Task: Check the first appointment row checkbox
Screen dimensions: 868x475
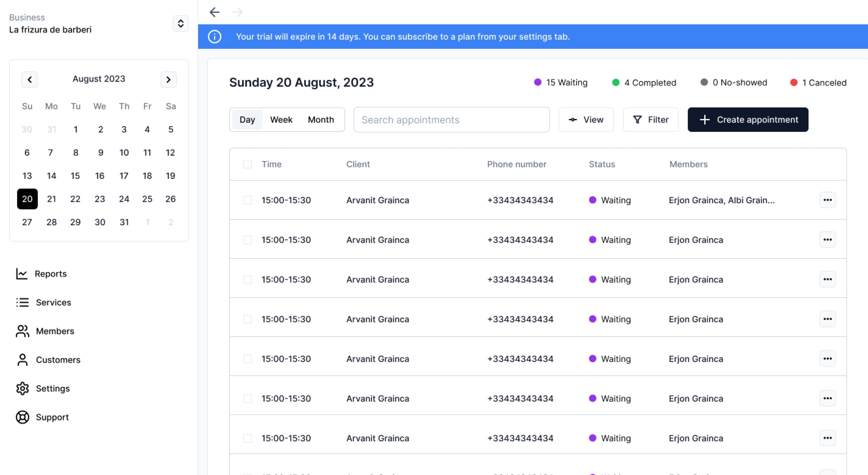Action: tap(247, 200)
